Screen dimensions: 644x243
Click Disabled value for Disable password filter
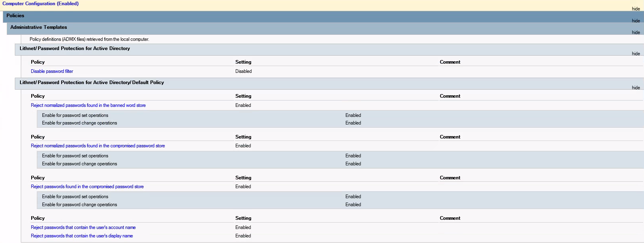pyautogui.click(x=243, y=71)
